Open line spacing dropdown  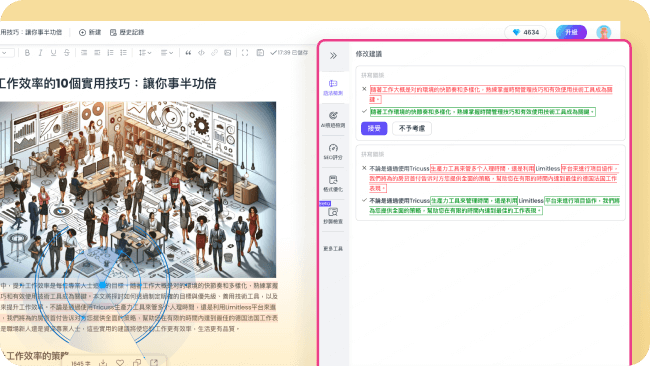145,53
